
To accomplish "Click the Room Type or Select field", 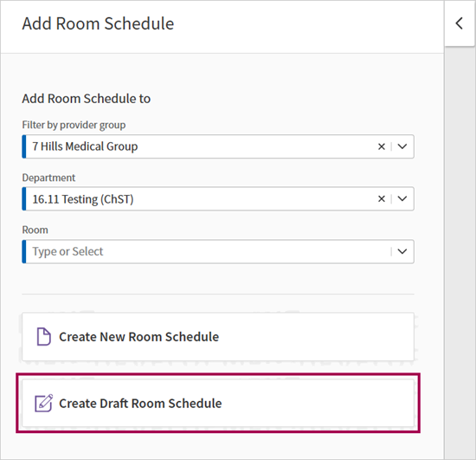I will [218, 251].
